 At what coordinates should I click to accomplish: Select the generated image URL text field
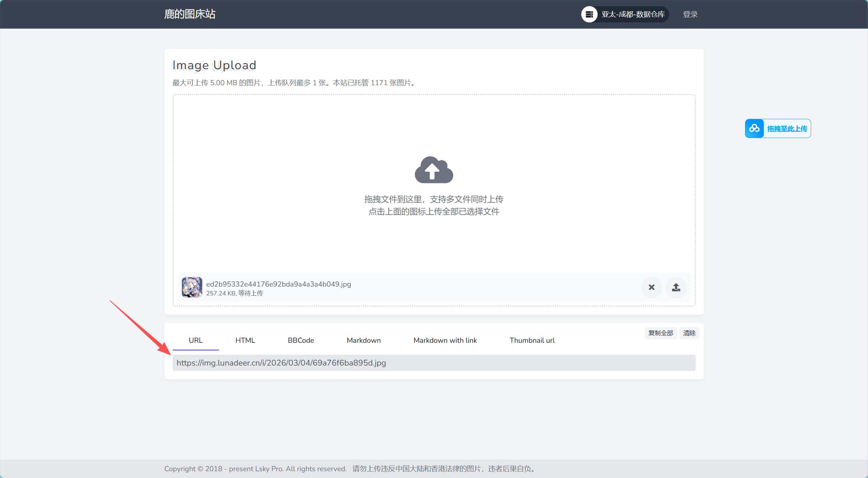point(434,362)
